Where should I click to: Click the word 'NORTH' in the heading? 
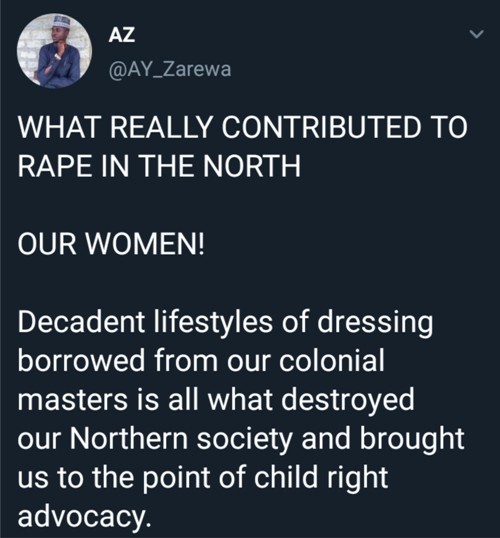tap(252, 166)
